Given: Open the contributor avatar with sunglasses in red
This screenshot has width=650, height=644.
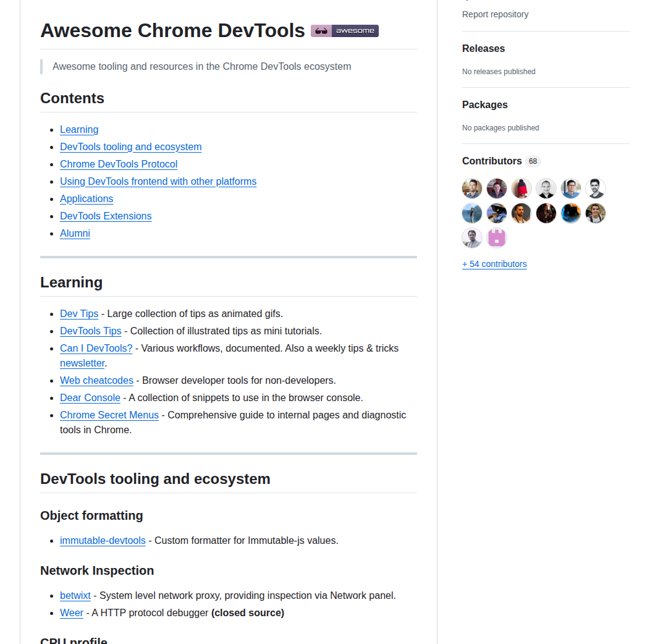Looking at the screenshot, I should pyautogui.click(x=521, y=188).
